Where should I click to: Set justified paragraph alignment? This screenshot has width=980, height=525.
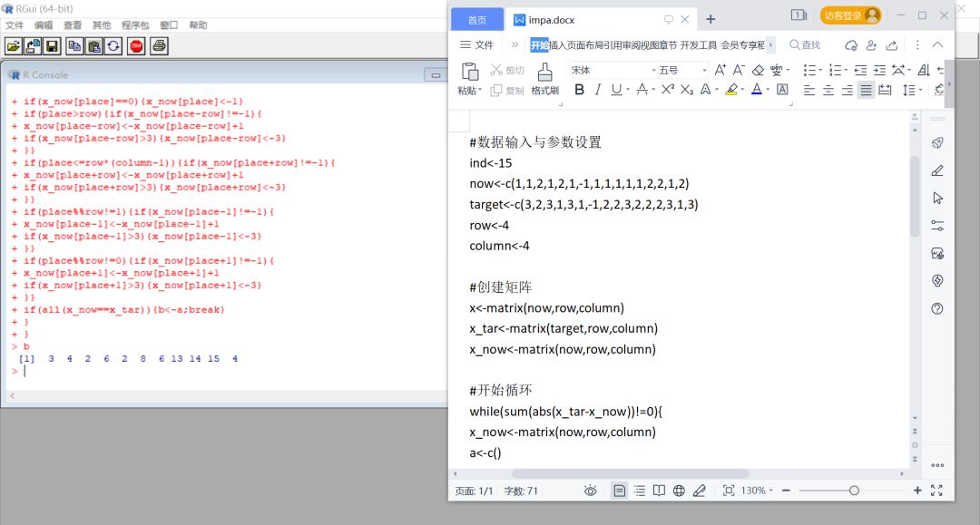click(866, 90)
